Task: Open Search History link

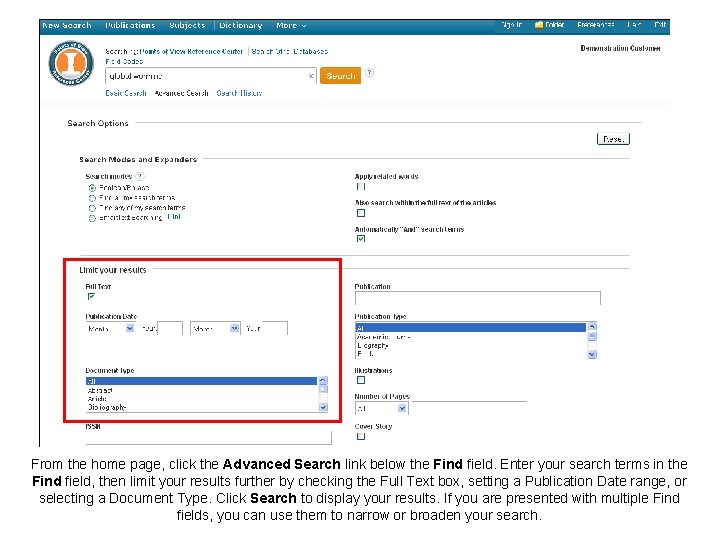Action: pos(239,93)
